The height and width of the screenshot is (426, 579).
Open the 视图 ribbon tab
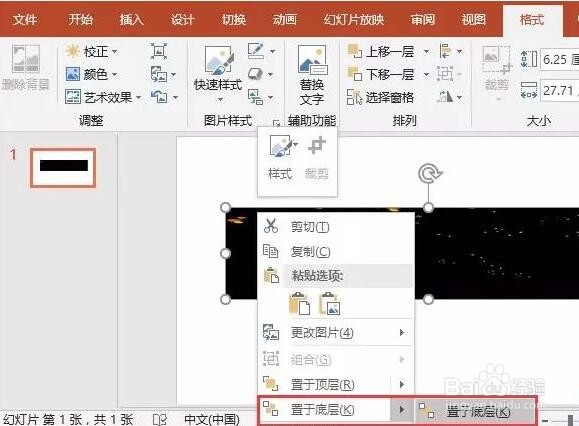[473, 19]
